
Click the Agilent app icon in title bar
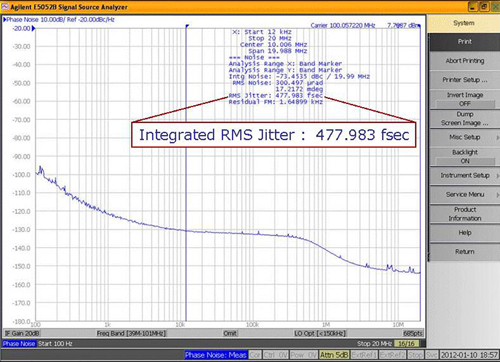click(x=5, y=6)
